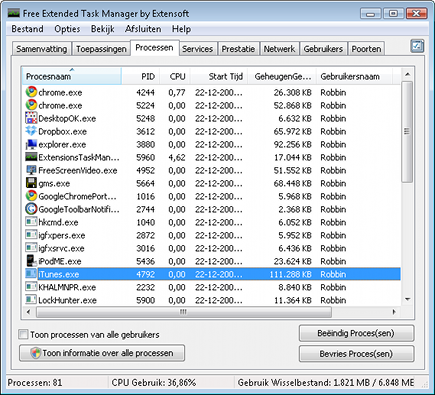
Task: Click the KHALMNPR.exe process icon
Action: tap(31, 287)
